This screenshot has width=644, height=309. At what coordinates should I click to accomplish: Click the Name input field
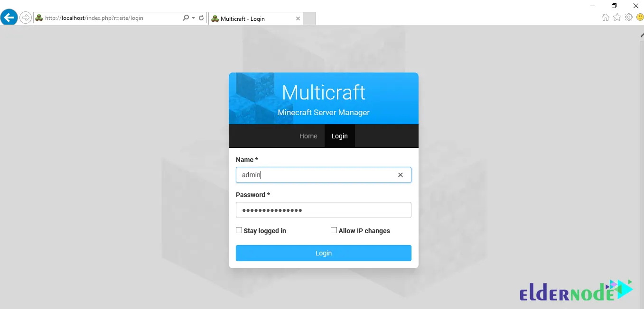point(324,175)
